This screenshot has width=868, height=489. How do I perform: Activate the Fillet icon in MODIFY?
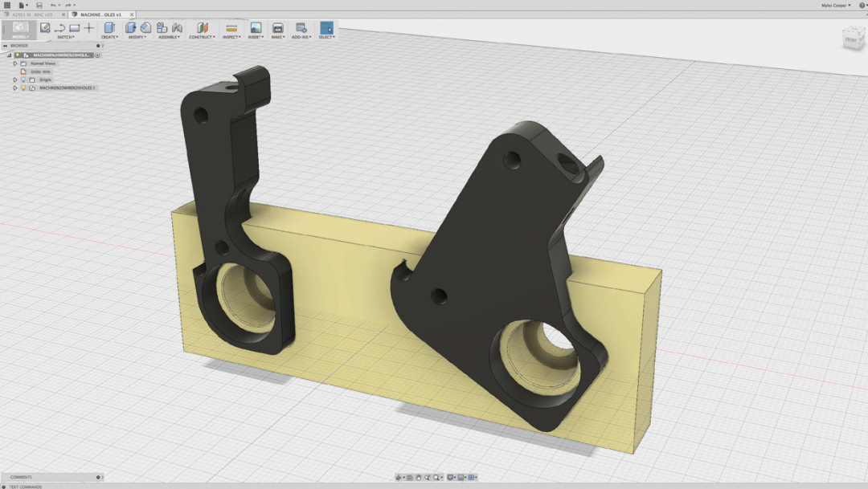145,27
